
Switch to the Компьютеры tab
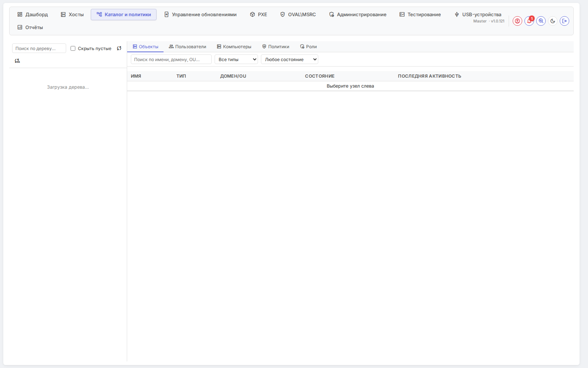coord(234,47)
